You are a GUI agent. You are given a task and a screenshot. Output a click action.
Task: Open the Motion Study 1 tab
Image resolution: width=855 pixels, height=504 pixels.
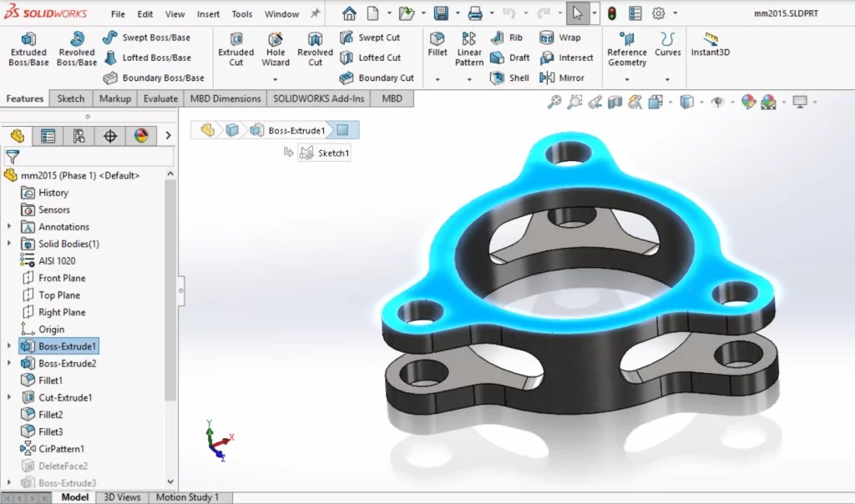coord(187,497)
